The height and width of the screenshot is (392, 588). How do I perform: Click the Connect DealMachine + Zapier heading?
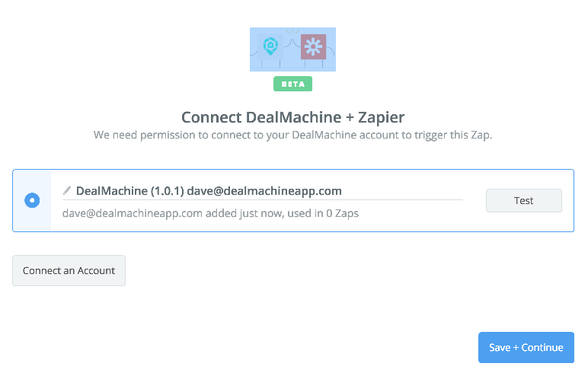(x=293, y=117)
